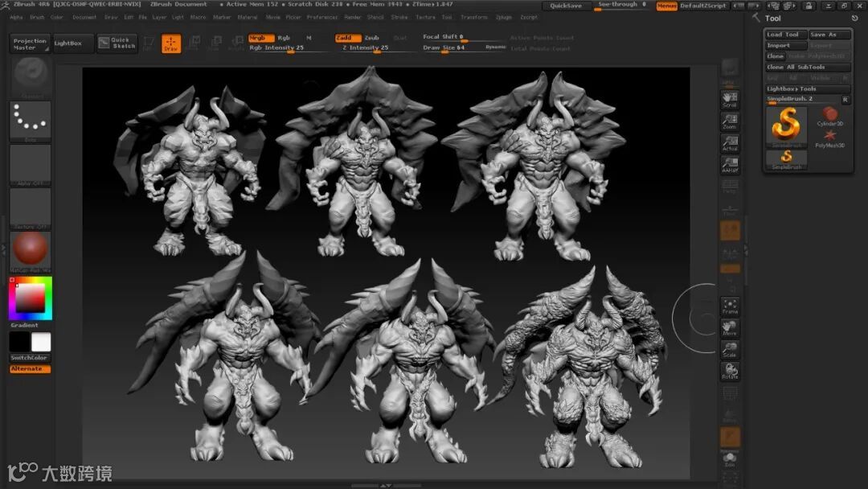Toggle the Menus button
This screenshot has height=489, width=868.
pyautogui.click(x=666, y=6)
